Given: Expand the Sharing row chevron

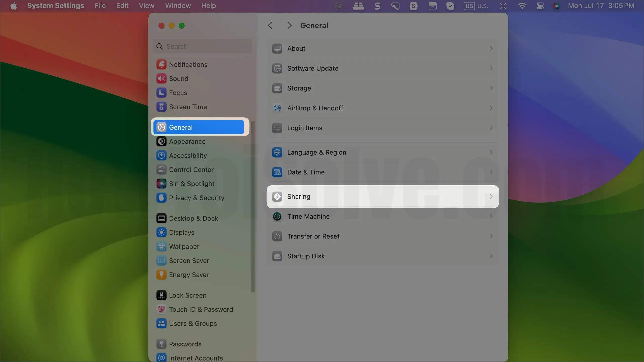Looking at the screenshot, I should (491, 196).
